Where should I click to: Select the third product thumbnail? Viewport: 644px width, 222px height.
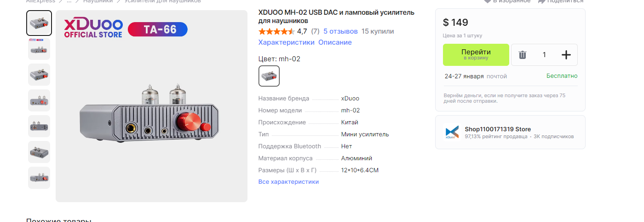pyautogui.click(x=39, y=75)
